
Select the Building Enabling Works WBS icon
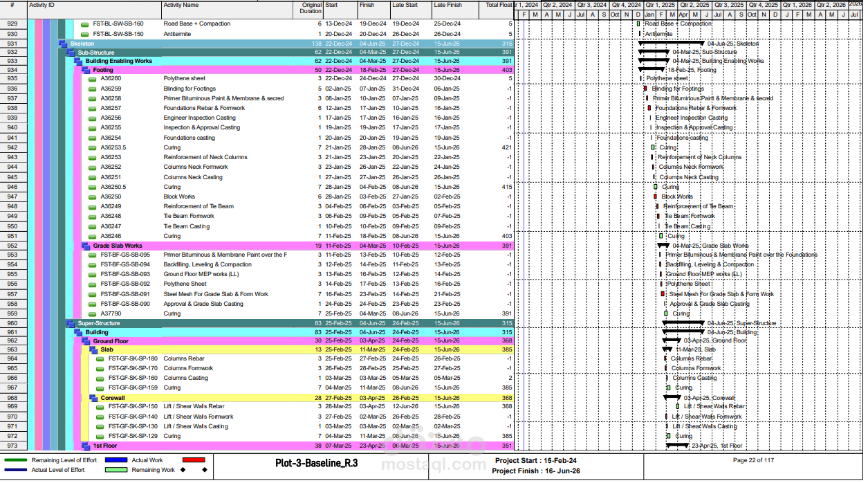(78, 61)
